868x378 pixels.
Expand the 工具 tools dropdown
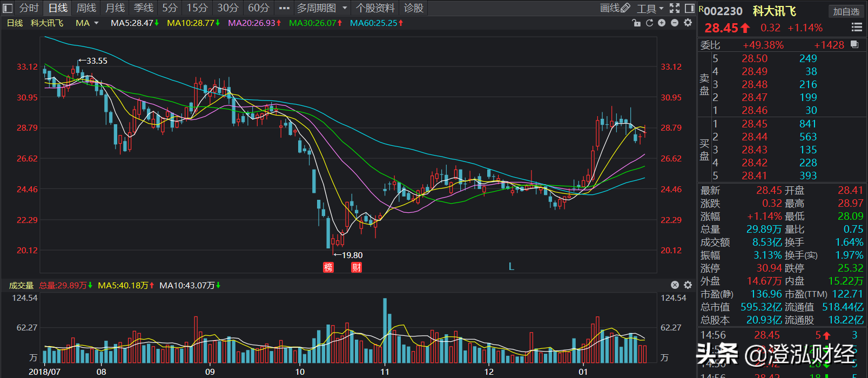tap(650, 8)
